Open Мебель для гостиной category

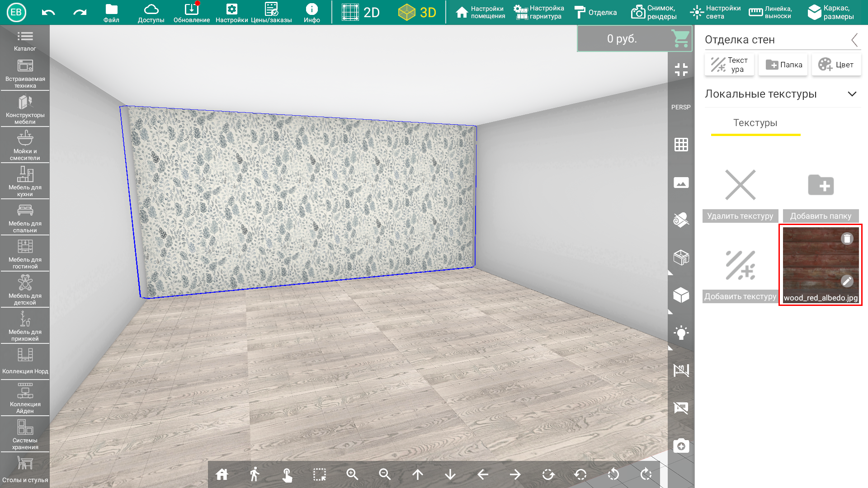coord(25,254)
